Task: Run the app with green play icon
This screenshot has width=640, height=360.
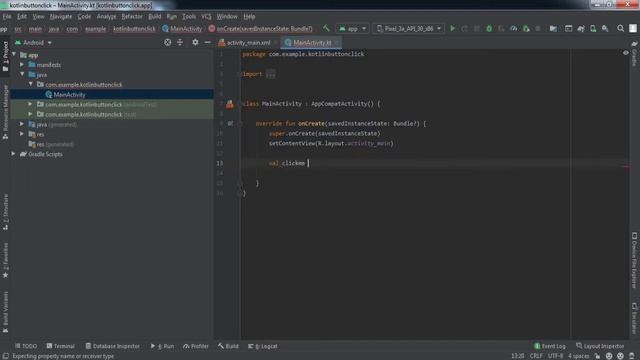Action: pyautogui.click(x=452, y=29)
